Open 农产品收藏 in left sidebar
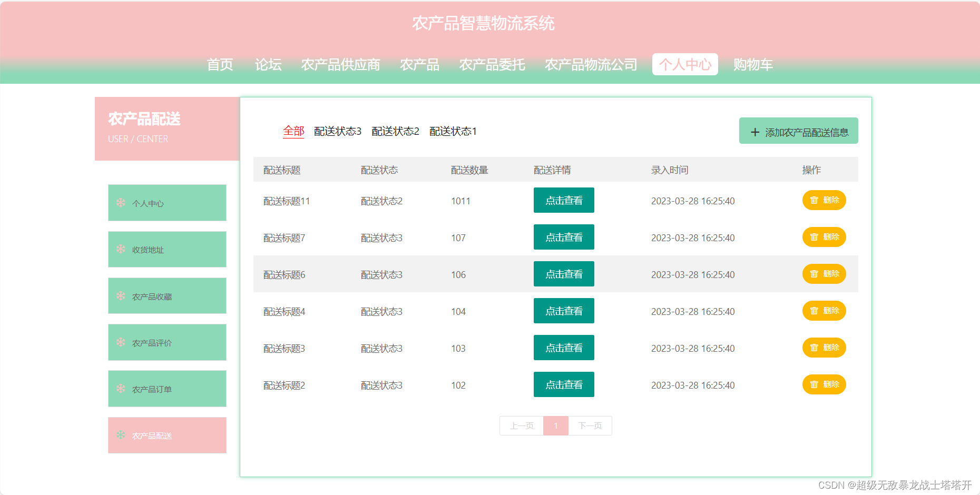This screenshot has height=495, width=980. pos(167,296)
